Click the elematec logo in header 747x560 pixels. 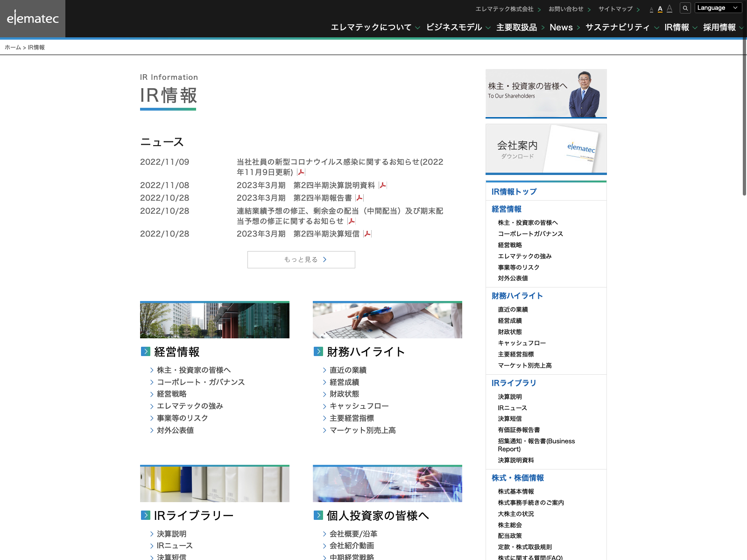(x=33, y=19)
